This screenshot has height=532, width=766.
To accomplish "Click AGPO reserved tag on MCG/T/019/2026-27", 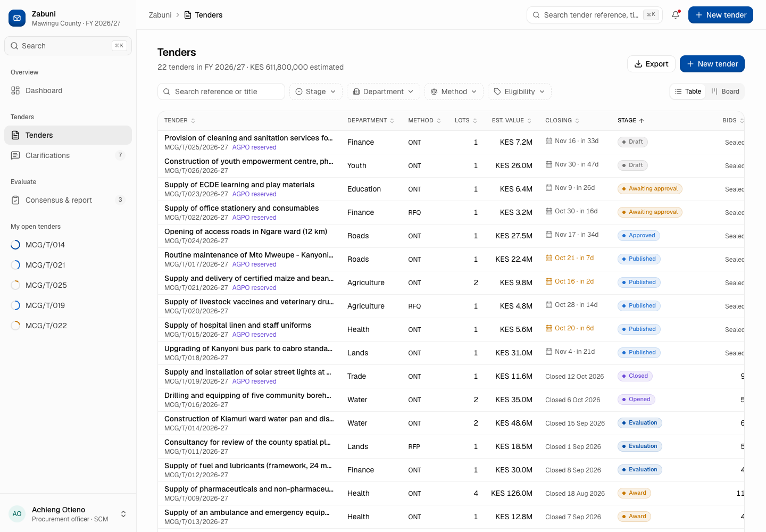I will pos(254,381).
